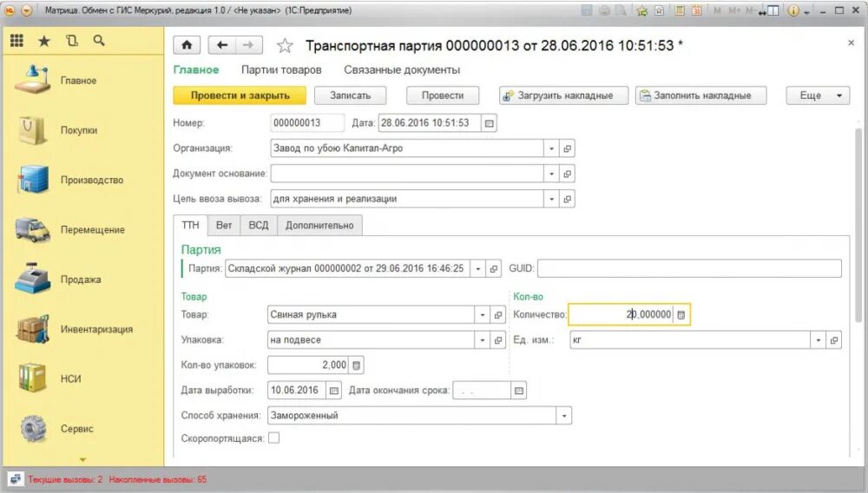Click into GUID input field
Viewport: 868px width, 493px height.
[x=689, y=269]
